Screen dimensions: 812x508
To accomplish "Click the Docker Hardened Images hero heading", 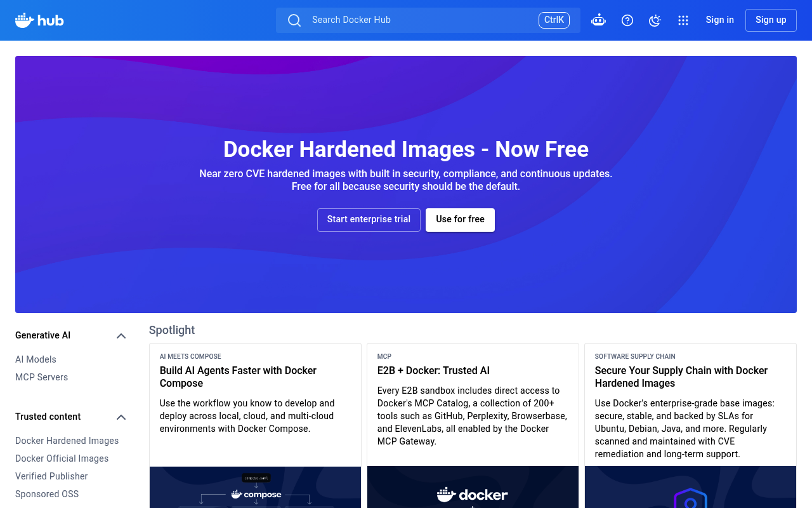I will pyautogui.click(x=406, y=149).
